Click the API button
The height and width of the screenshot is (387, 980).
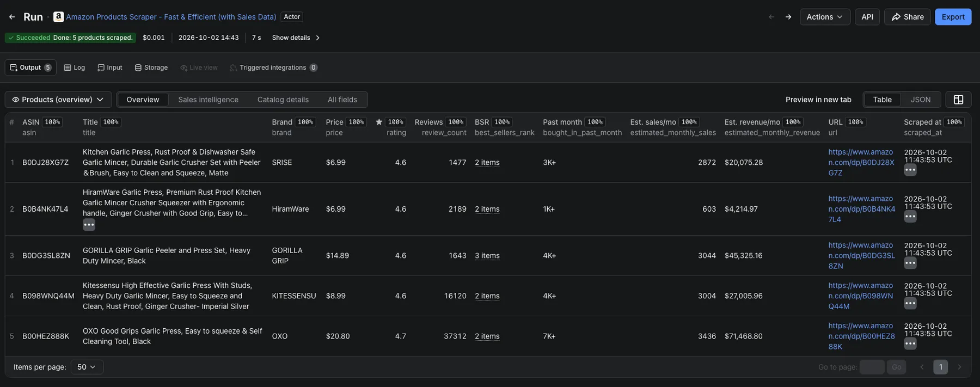tap(867, 17)
